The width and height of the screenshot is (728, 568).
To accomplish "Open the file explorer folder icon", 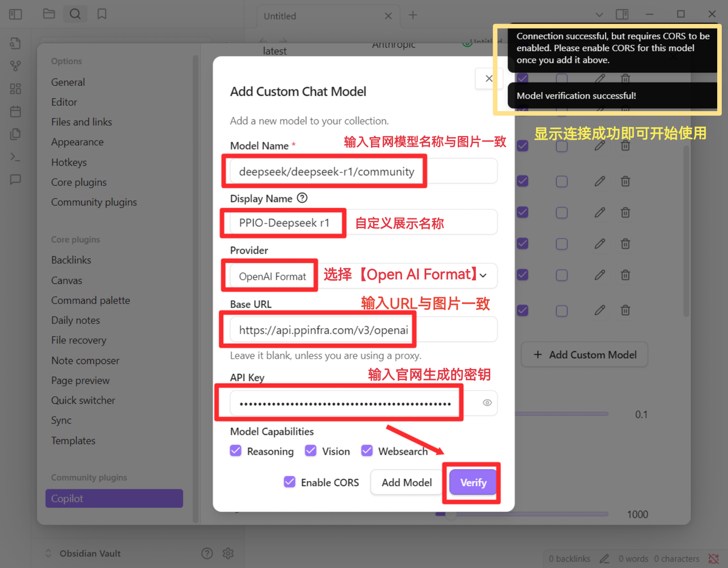I will point(49,14).
